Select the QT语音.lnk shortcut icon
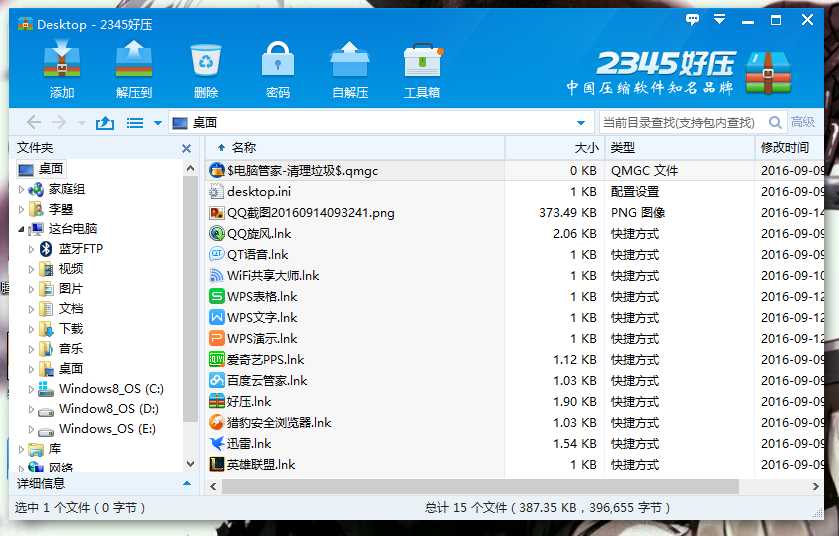839x536 pixels. tap(216, 255)
